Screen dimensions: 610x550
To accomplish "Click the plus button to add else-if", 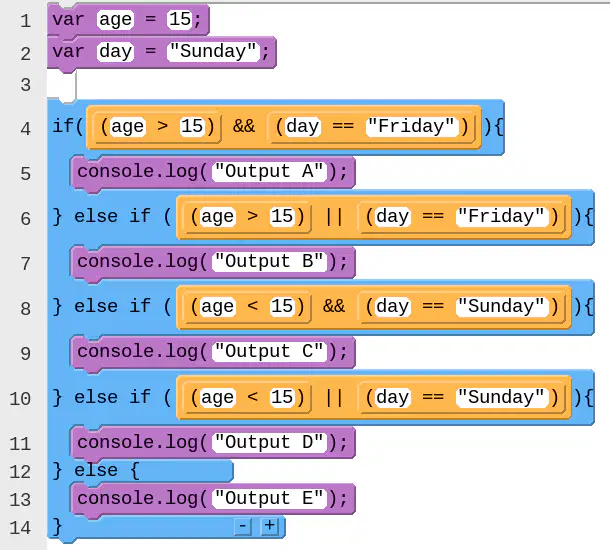I will (x=269, y=527).
